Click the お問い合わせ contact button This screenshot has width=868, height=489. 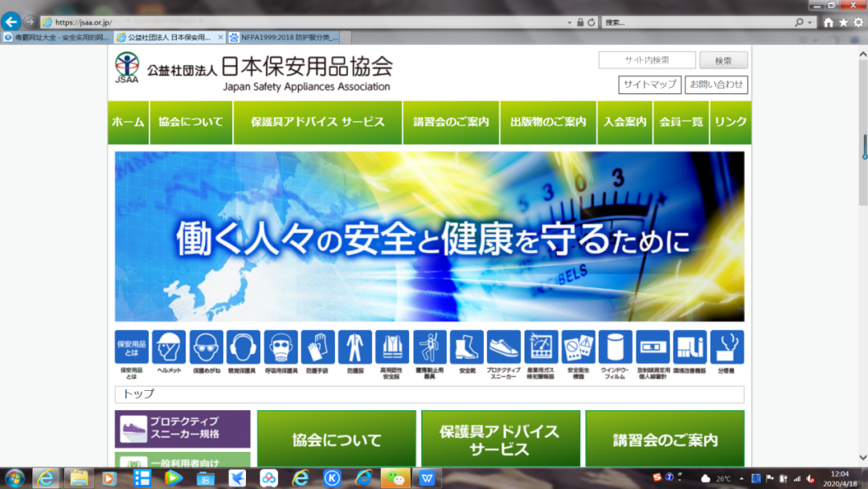tap(717, 84)
